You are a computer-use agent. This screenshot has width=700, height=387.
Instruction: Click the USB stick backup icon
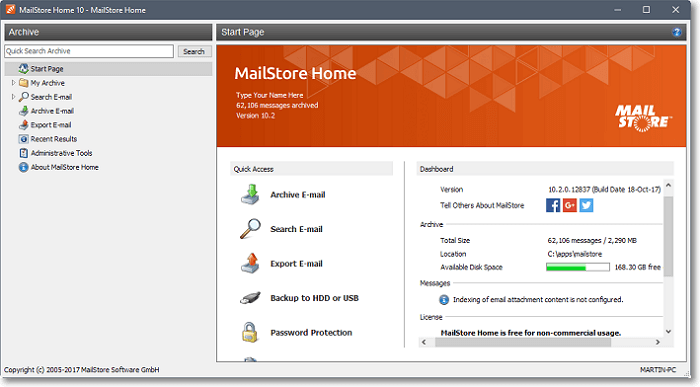[x=250, y=298]
